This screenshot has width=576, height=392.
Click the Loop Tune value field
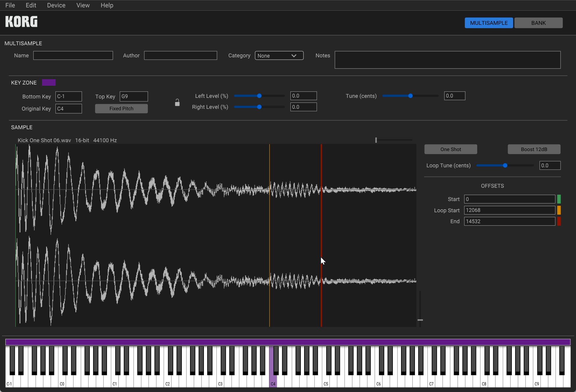[550, 166]
